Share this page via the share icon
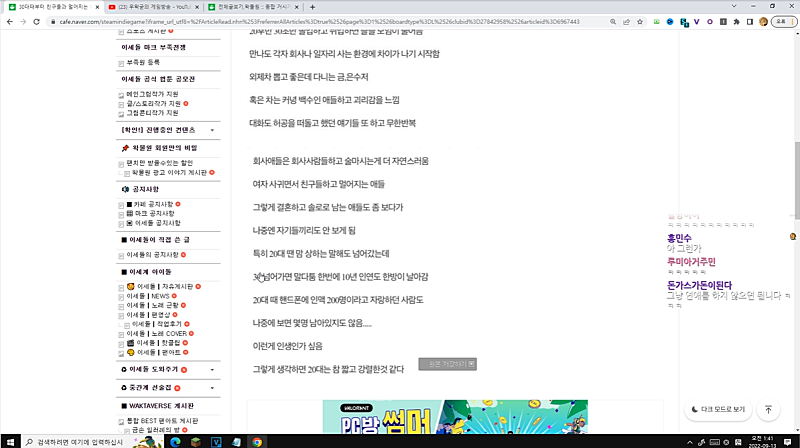 pyautogui.click(x=626, y=22)
